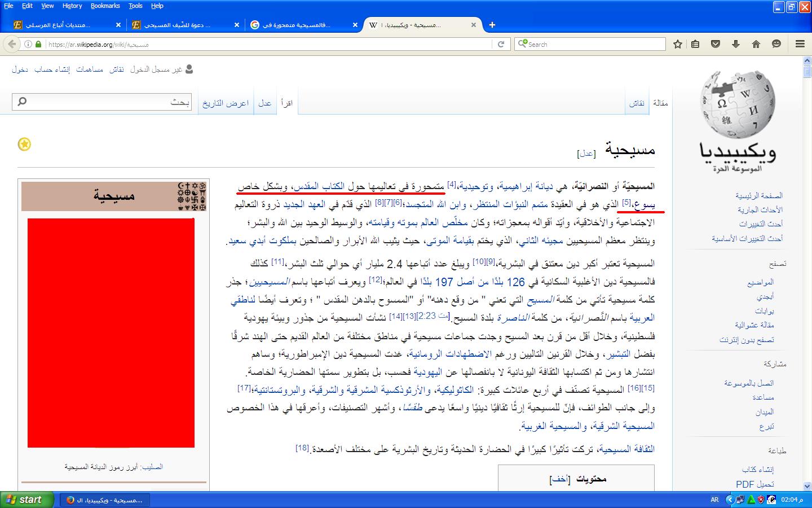
Task: Open the History menu
Action: click(x=72, y=6)
